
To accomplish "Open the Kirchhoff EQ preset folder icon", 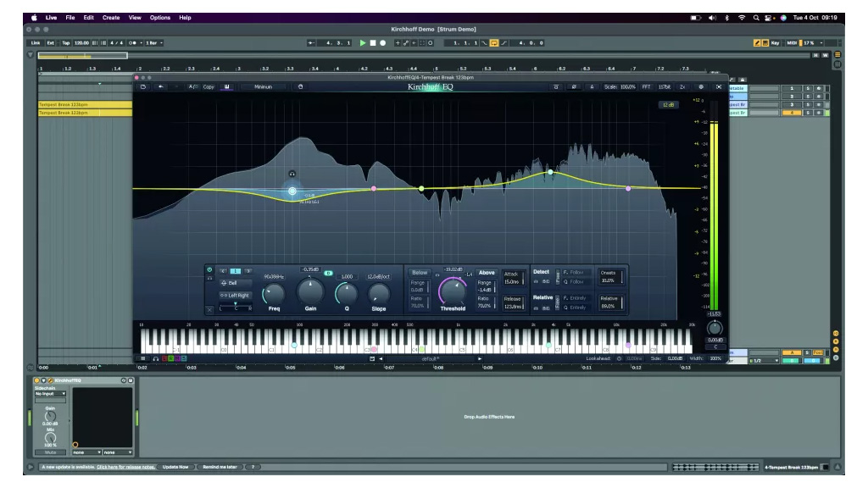I will 143,87.
